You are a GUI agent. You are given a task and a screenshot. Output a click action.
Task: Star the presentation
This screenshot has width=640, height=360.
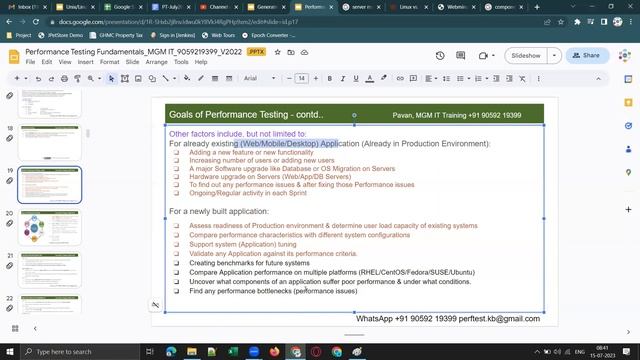click(x=277, y=52)
